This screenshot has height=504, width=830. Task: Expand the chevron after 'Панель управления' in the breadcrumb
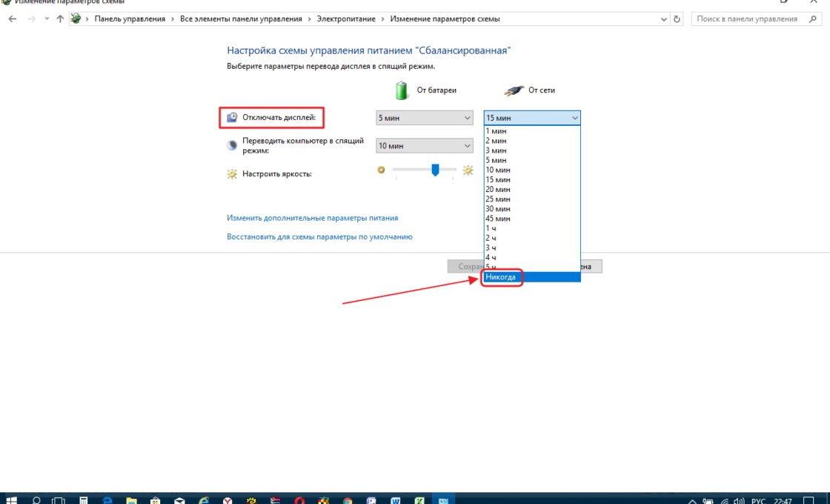coord(173,19)
